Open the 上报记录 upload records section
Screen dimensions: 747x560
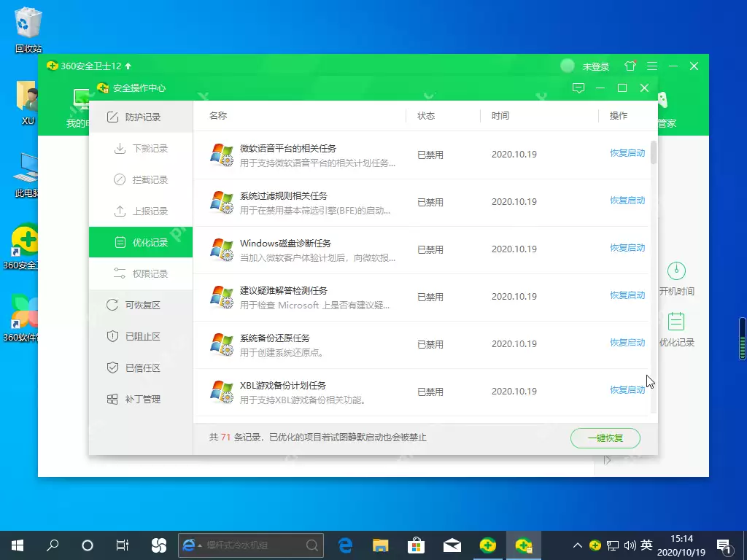142,211
